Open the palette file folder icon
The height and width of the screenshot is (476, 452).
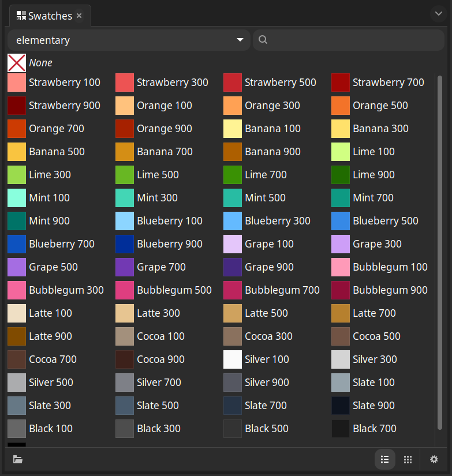[18, 459]
